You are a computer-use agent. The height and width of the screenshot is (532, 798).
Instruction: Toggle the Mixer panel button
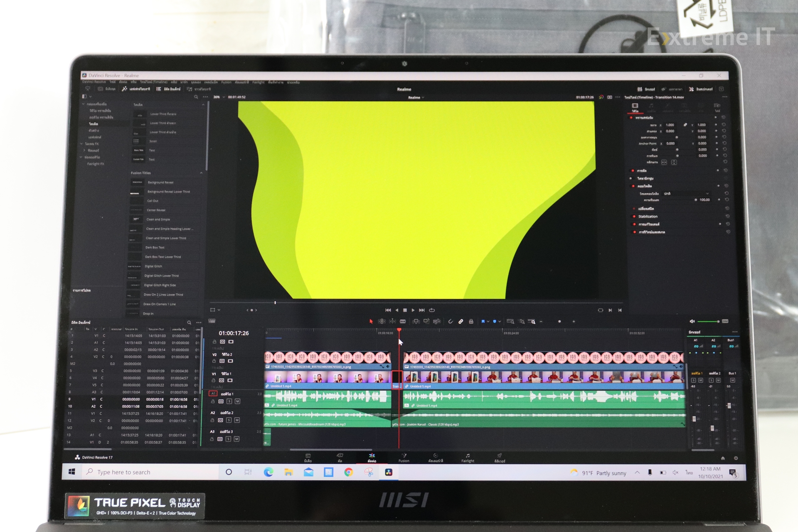pos(646,89)
